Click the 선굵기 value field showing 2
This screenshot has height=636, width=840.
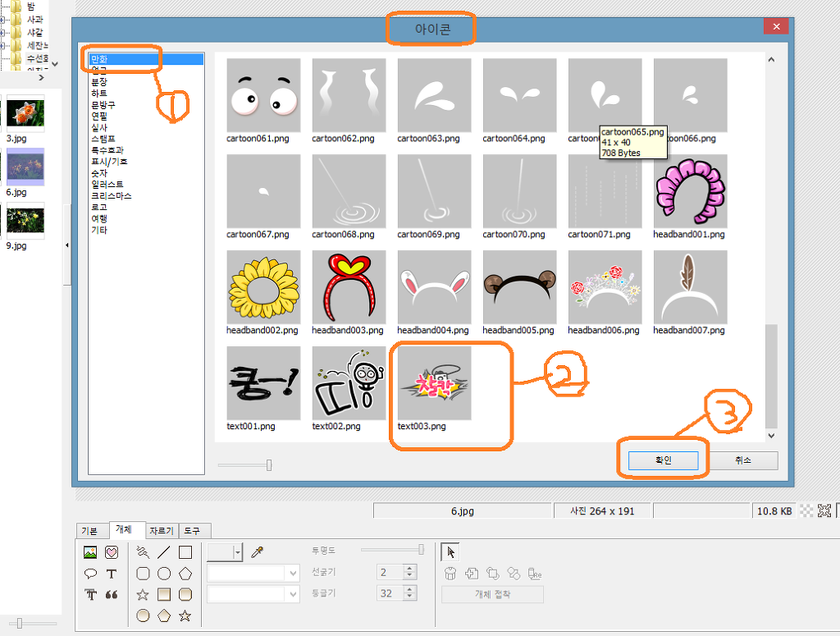(390, 572)
